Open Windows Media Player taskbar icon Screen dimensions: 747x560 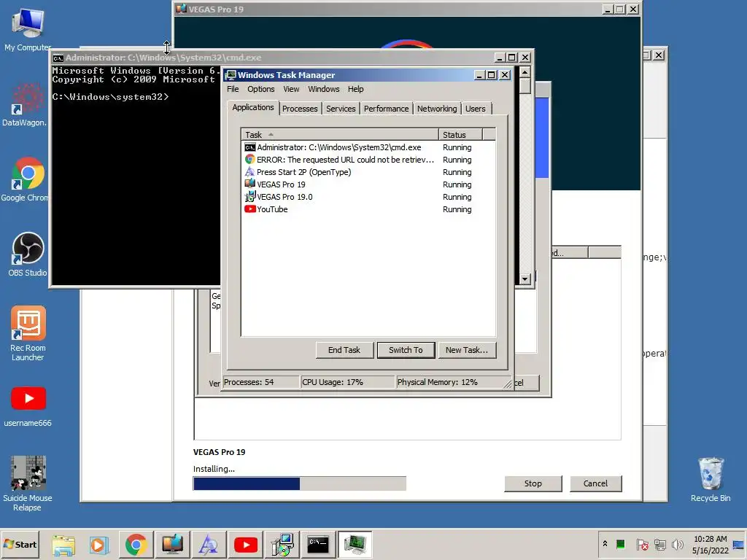[x=99, y=545]
